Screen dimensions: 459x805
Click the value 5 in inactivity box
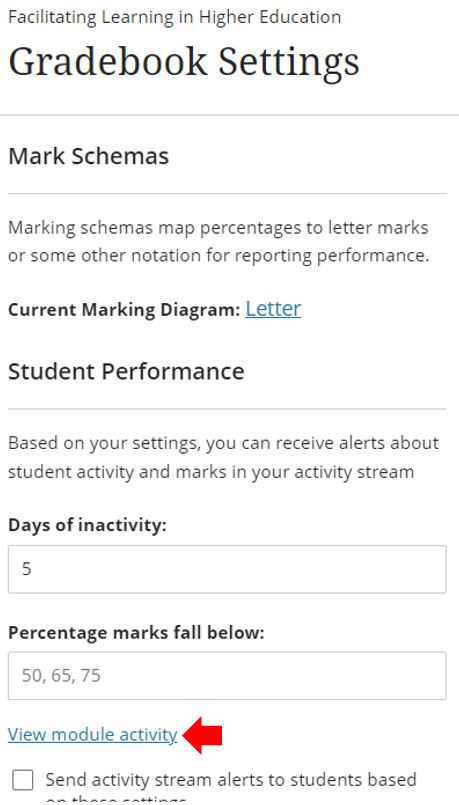tap(27, 569)
